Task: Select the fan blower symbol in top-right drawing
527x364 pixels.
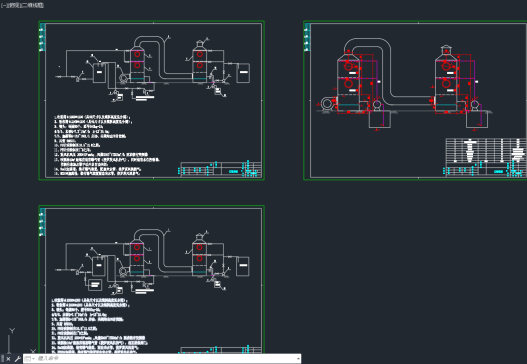Action: tap(326, 104)
